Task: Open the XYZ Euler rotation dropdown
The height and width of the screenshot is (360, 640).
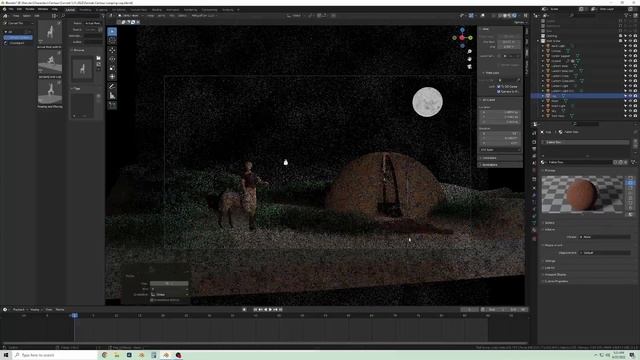Action: tap(500, 150)
